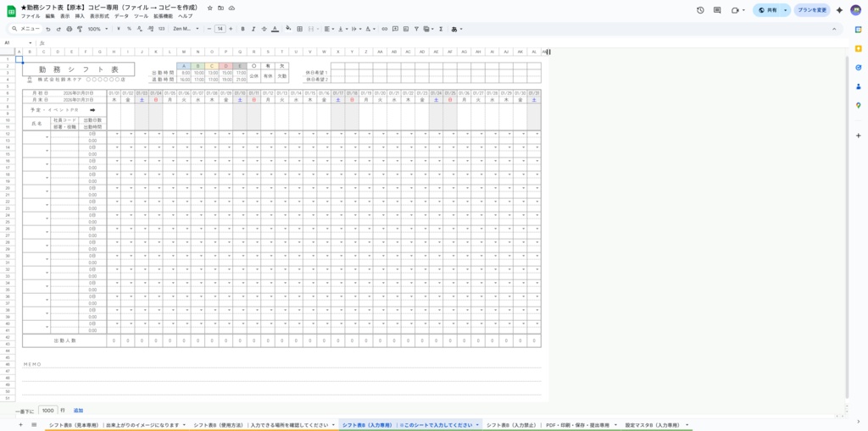The image size is (868, 431).
Task: Open the 表示形式 menu
Action: coord(100,16)
